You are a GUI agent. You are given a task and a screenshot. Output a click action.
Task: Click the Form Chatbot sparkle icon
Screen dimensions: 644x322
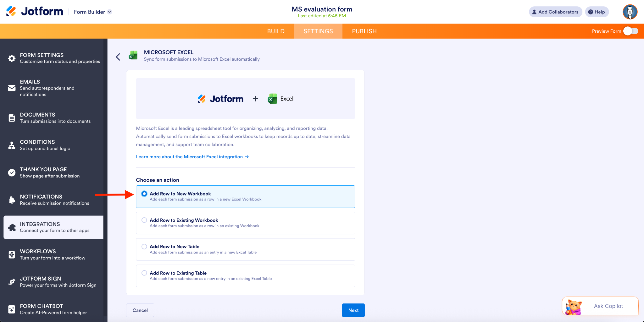click(12, 309)
